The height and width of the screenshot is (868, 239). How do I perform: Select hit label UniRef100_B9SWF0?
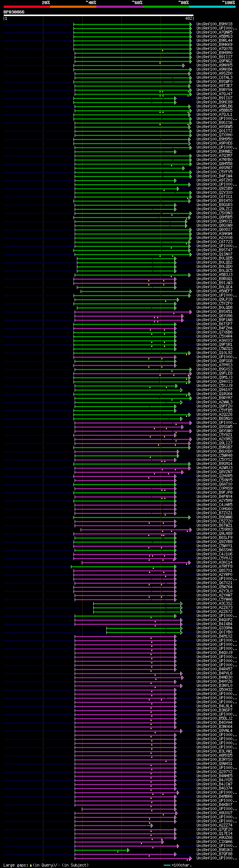tap(215, 81)
